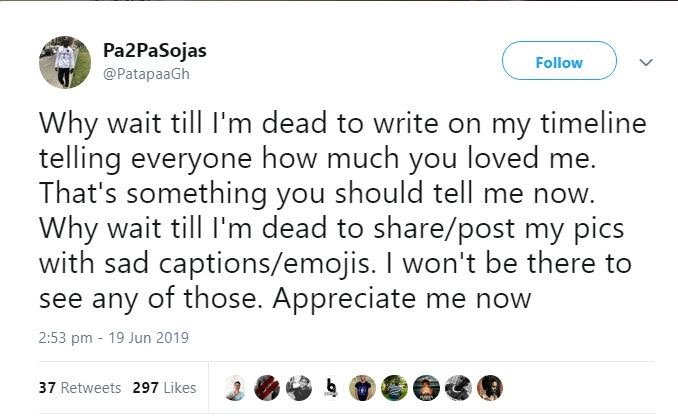Click the last liker avatar in the row
Image resolution: width=678 pixels, height=420 pixels.
491,388
